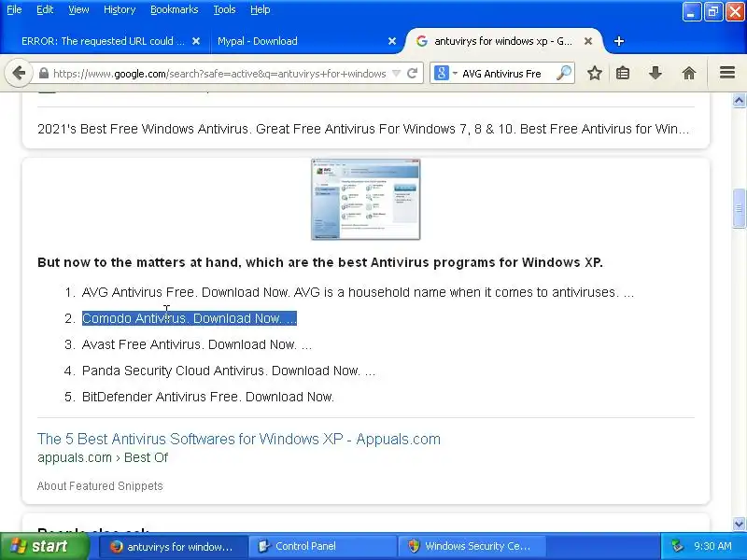747x560 pixels.
Task: Minimize the browser window
Action: tap(692, 12)
